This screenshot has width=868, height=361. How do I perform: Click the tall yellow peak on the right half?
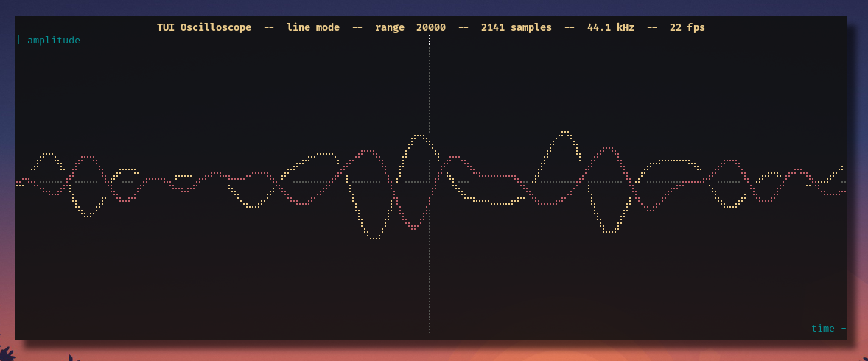click(565, 133)
